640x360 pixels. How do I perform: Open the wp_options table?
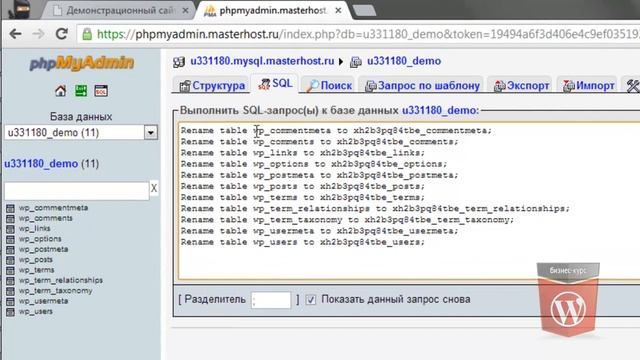click(x=40, y=239)
